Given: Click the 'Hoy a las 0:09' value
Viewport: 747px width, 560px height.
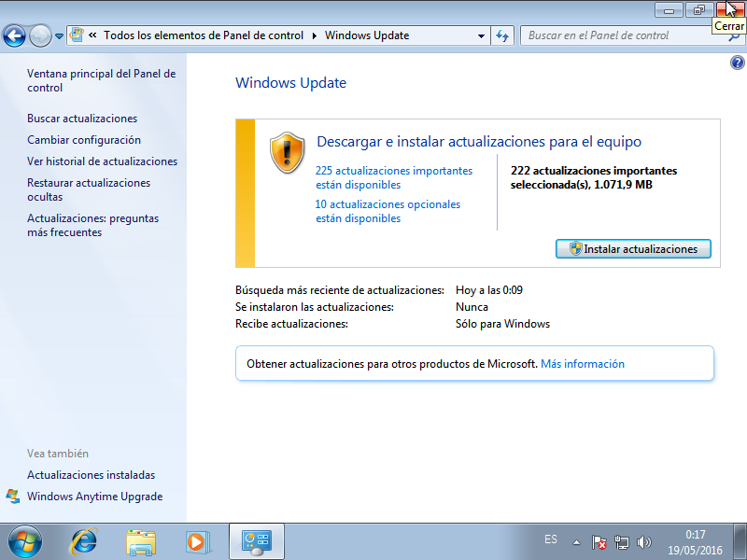Looking at the screenshot, I should [x=488, y=290].
